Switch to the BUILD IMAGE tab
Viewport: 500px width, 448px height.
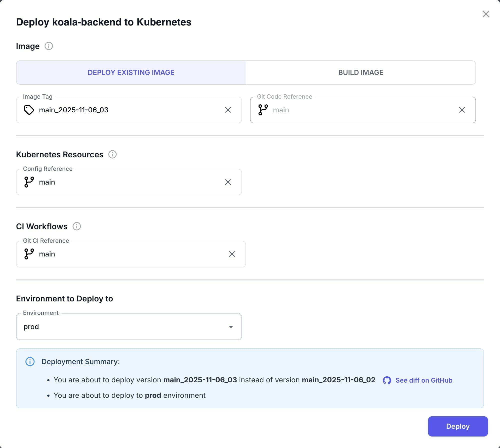[361, 72]
